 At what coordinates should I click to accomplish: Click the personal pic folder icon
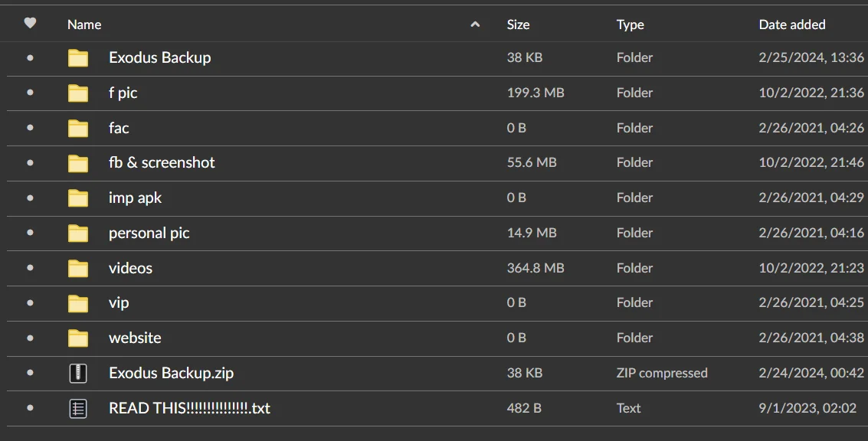[x=78, y=233]
